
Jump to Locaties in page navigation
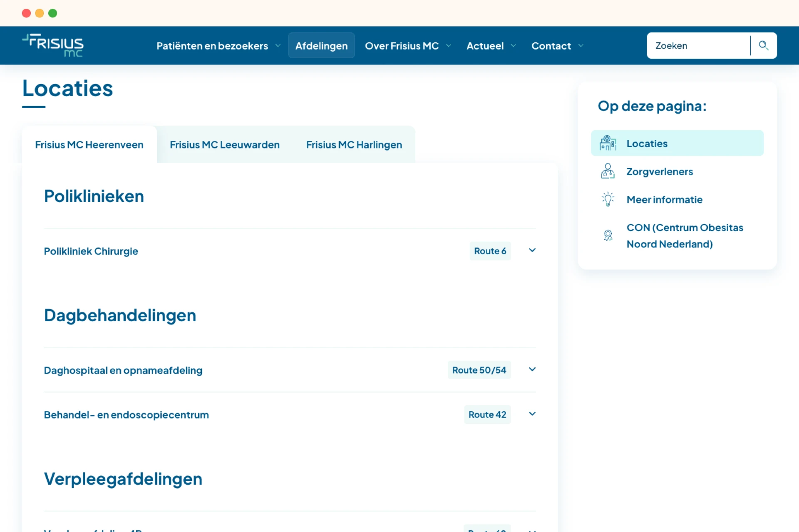(x=677, y=143)
